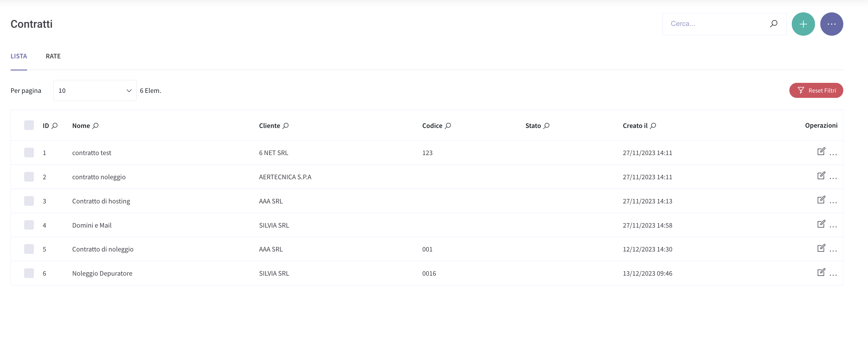Click the 6 Elem. count label
Screen dimensions: 868x342
150,91
